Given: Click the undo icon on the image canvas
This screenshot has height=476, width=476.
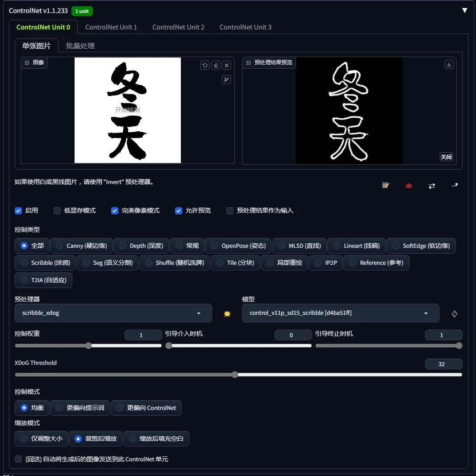Looking at the screenshot, I should point(205,65).
